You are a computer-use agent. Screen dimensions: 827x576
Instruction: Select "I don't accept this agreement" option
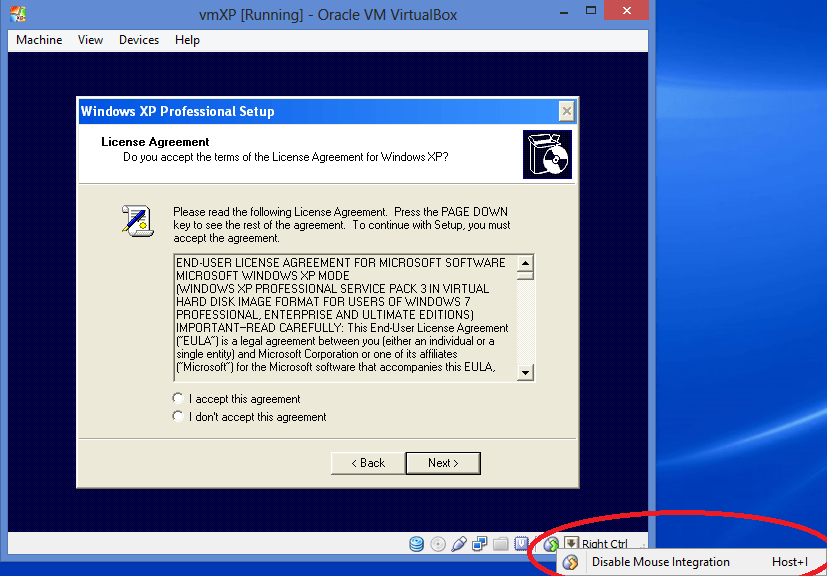point(179,417)
